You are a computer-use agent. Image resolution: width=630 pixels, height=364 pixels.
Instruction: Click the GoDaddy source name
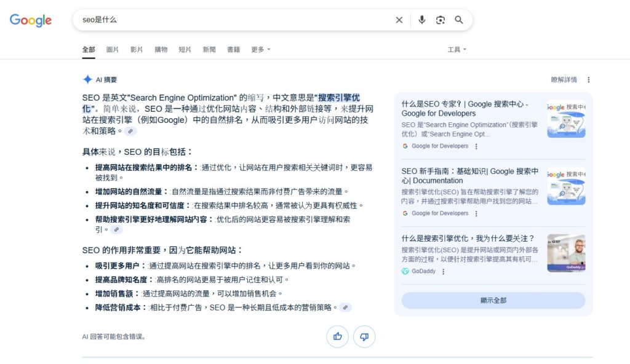pyautogui.click(x=423, y=271)
